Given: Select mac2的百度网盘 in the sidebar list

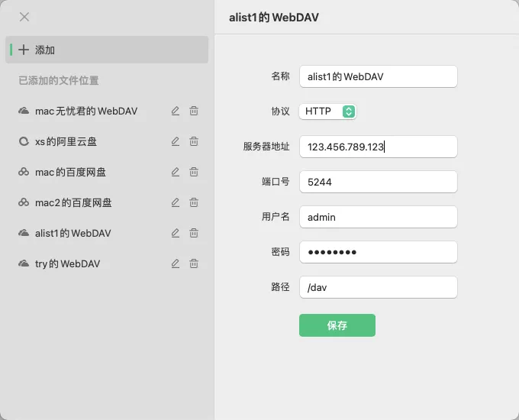Looking at the screenshot, I should point(73,202).
